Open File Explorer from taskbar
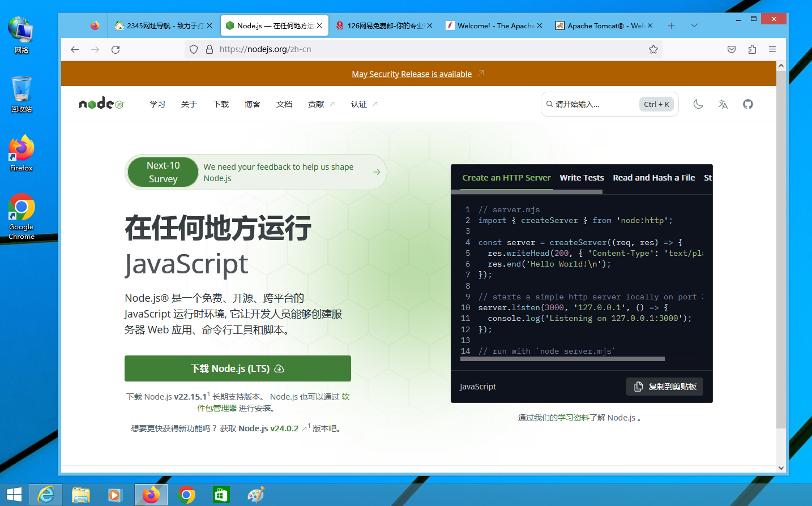This screenshot has height=506, width=812. (x=81, y=495)
